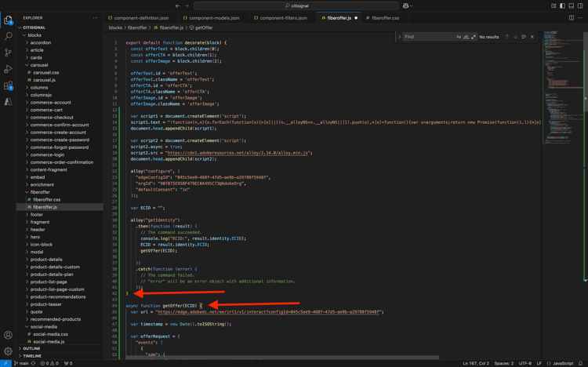Image resolution: width=588 pixels, height=367 pixels.
Task: Open the Accounts menu icon
Action: [x=9, y=336]
